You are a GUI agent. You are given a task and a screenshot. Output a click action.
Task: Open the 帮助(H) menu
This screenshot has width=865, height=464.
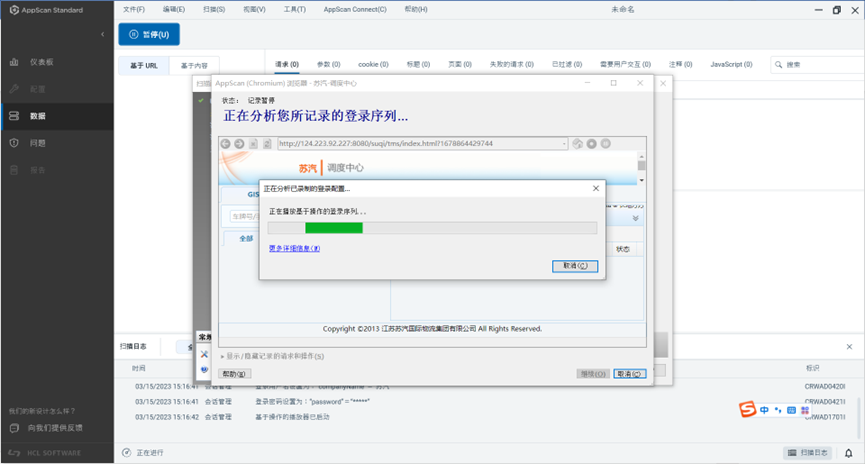point(416,9)
